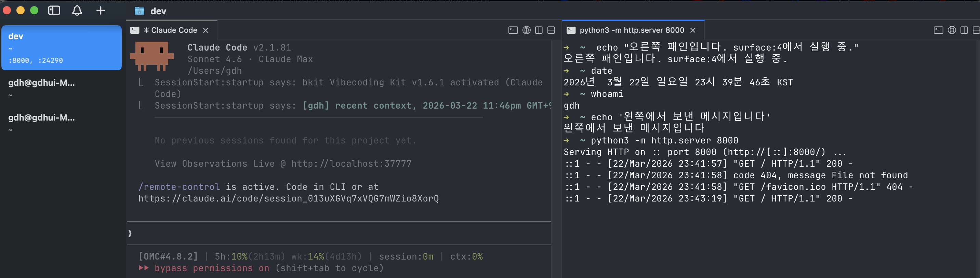
Task: Open browser globe icon in left pane
Action: click(527, 30)
